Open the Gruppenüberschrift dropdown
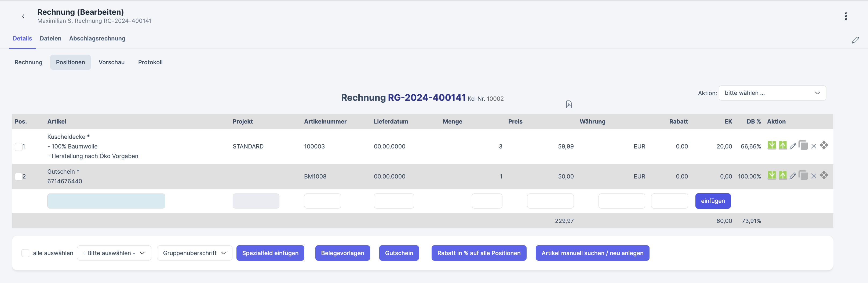Image resolution: width=868 pixels, height=283 pixels. [x=194, y=253]
